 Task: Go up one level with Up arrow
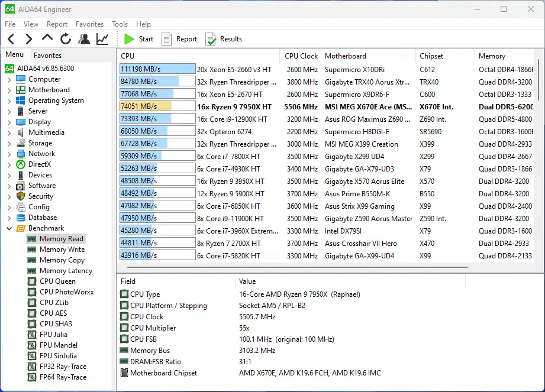click(x=47, y=38)
